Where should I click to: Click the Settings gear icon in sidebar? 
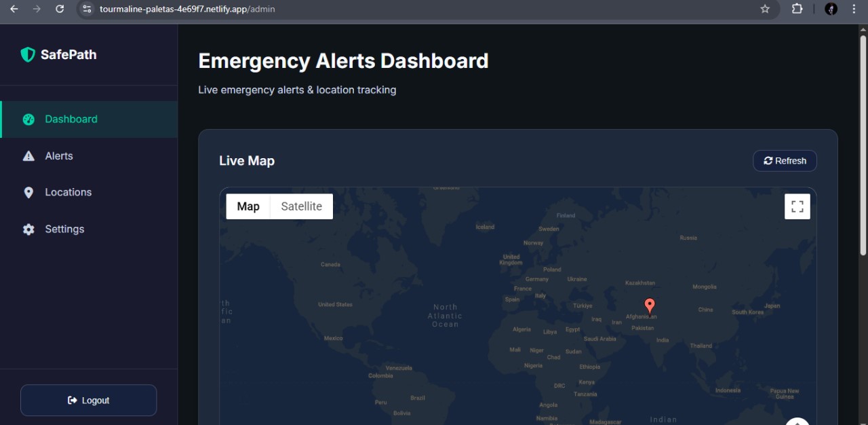pyautogui.click(x=28, y=229)
